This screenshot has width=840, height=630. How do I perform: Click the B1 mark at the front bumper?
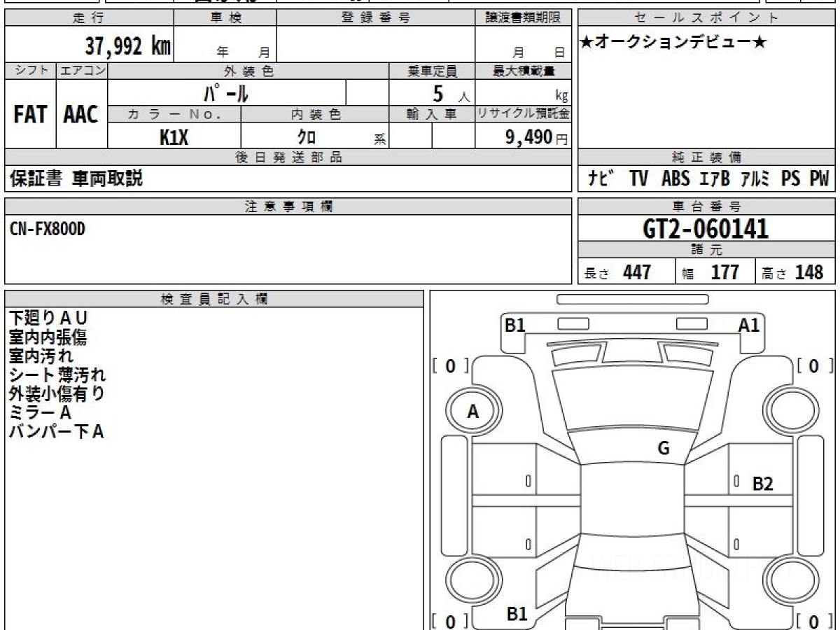(x=516, y=325)
